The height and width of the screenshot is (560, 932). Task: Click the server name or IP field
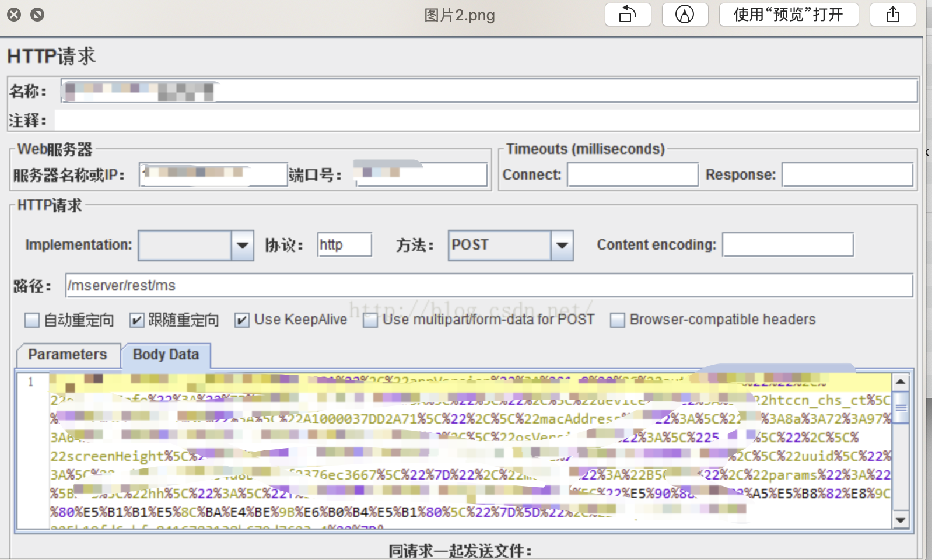pyautogui.click(x=213, y=174)
